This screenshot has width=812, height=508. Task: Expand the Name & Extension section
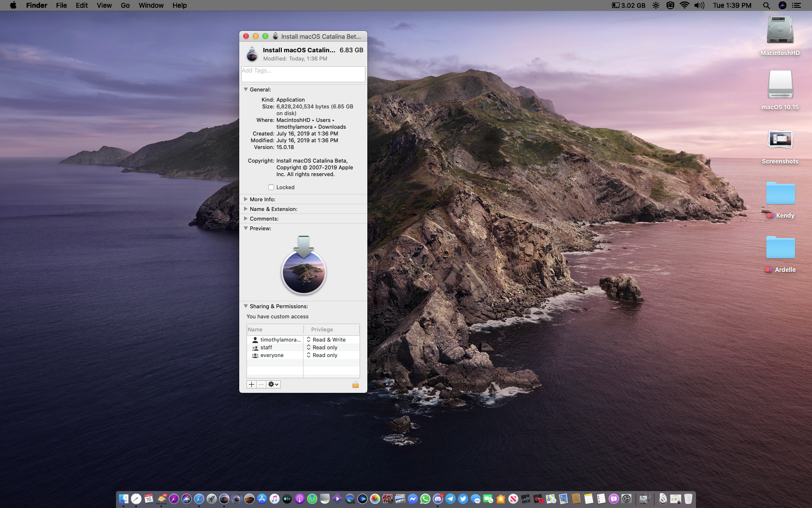point(246,209)
